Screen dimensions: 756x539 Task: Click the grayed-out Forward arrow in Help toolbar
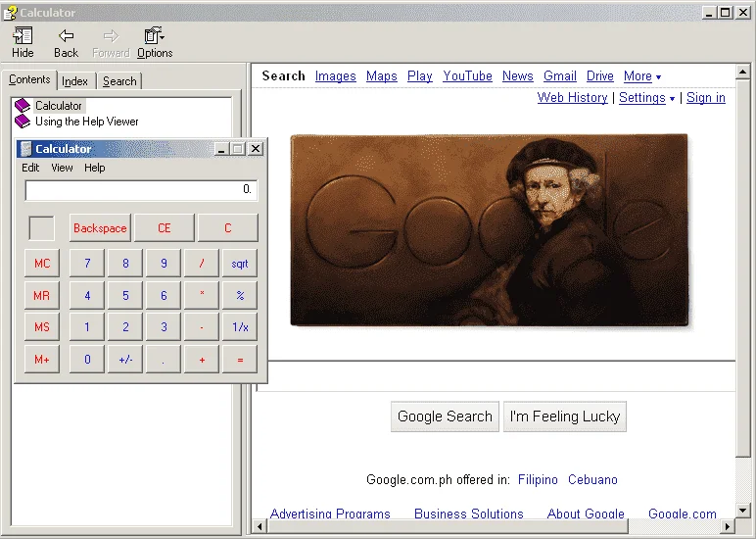111,42
